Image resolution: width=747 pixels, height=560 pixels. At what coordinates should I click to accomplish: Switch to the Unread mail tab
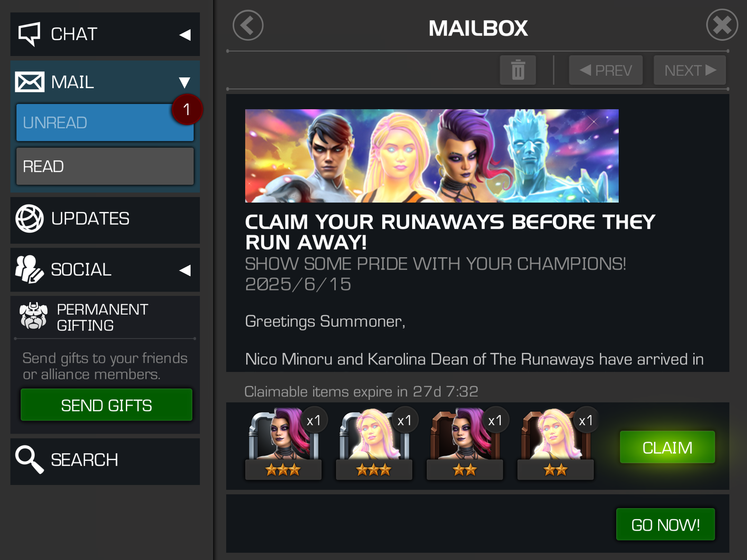[x=105, y=122]
